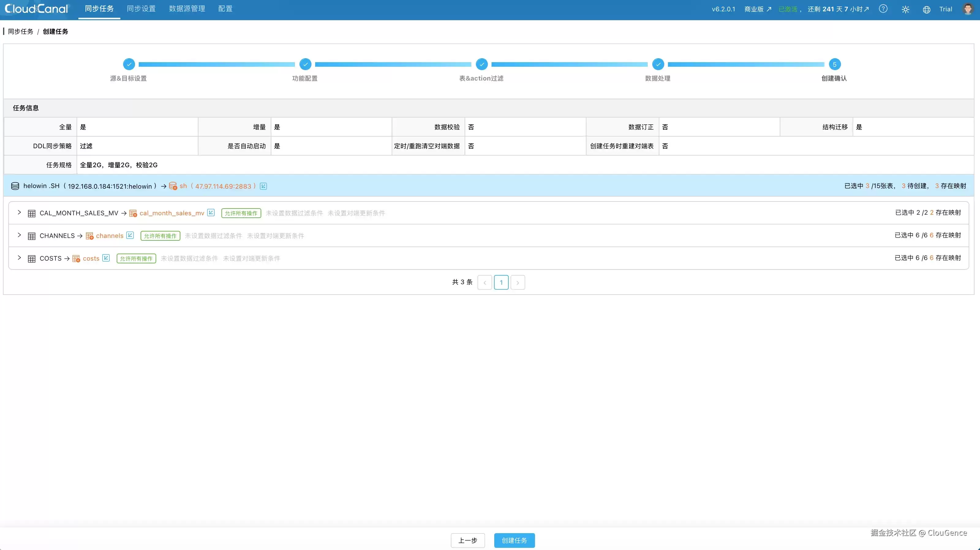Screen dimensions: 980x550
Task: Click the help question mark icon
Action: 883,9
